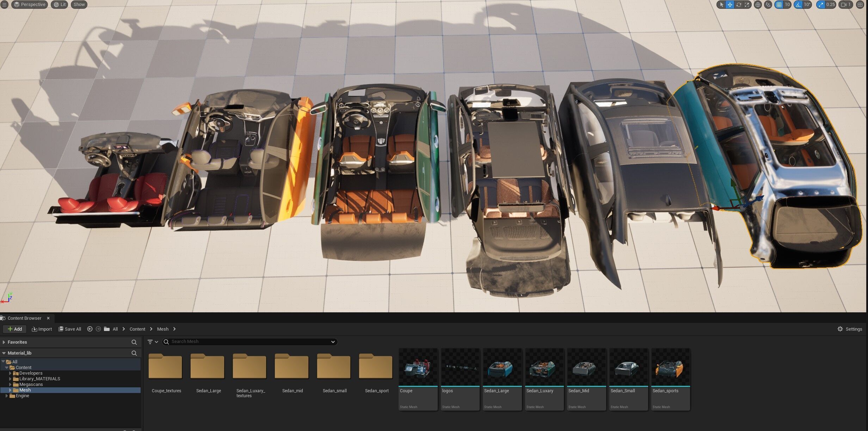Viewport: 868px width, 431px height.
Task: Open Content Browser Settings
Action: [x=850, y=329]
